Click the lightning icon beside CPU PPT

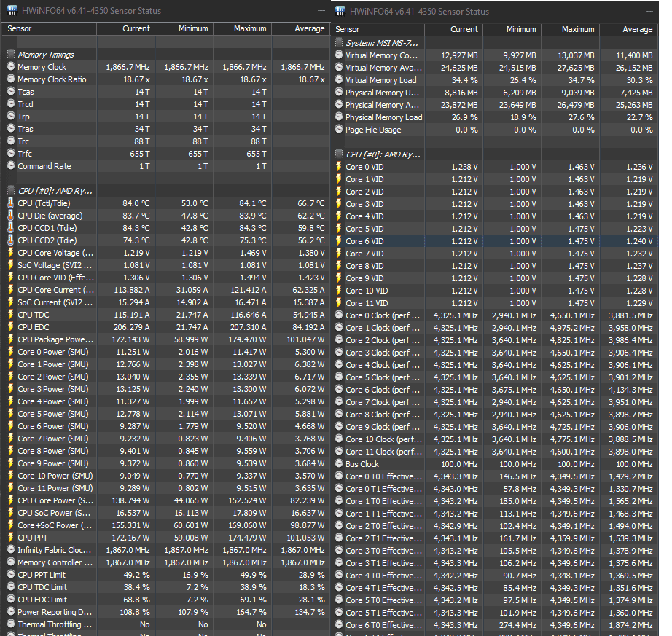click(x=11, y=538)
